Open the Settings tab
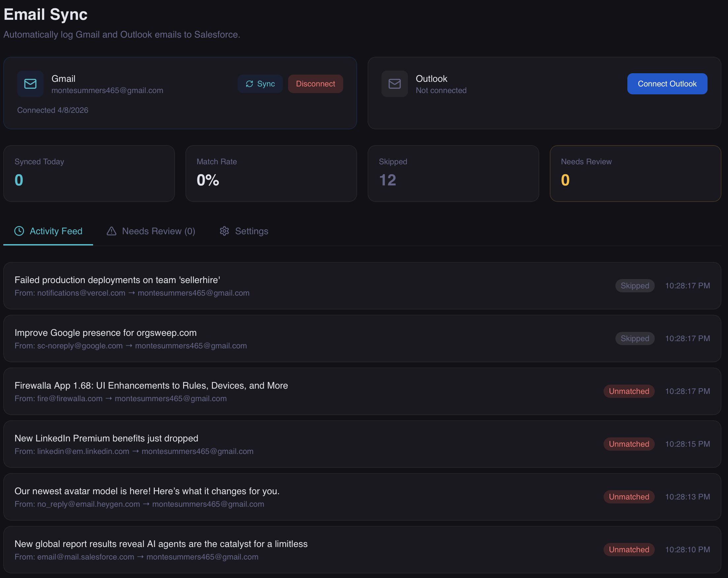This screenshot has height=578, width=728. click(x=251, y=231)
